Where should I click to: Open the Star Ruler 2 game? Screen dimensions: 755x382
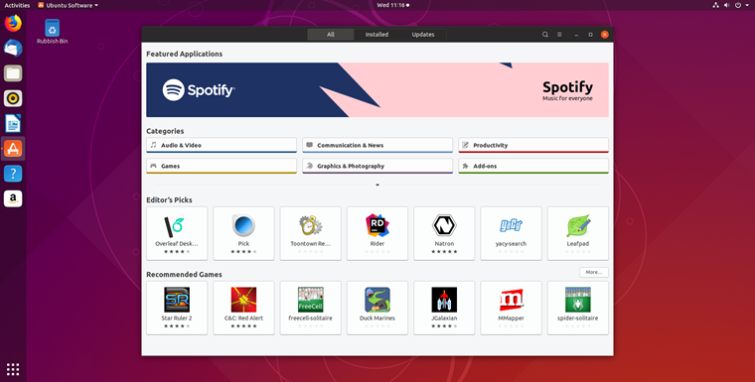click(177, 308)
